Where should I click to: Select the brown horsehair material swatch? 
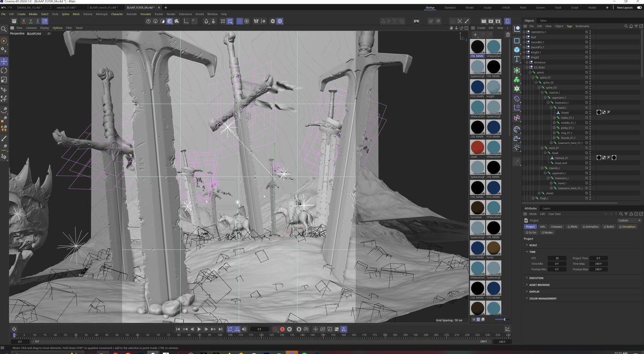pos(477,207)
